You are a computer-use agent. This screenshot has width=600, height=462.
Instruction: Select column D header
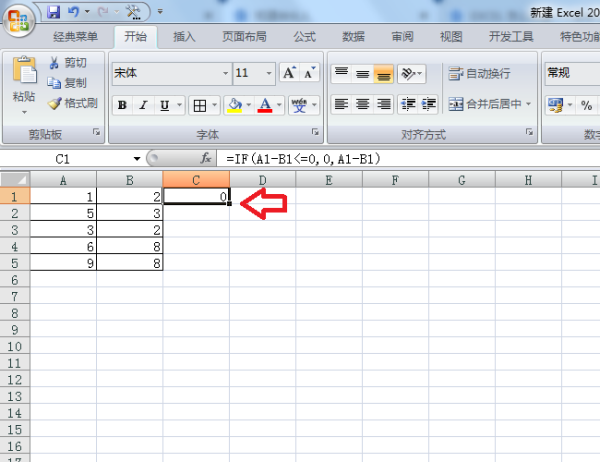tap(262, 180)
